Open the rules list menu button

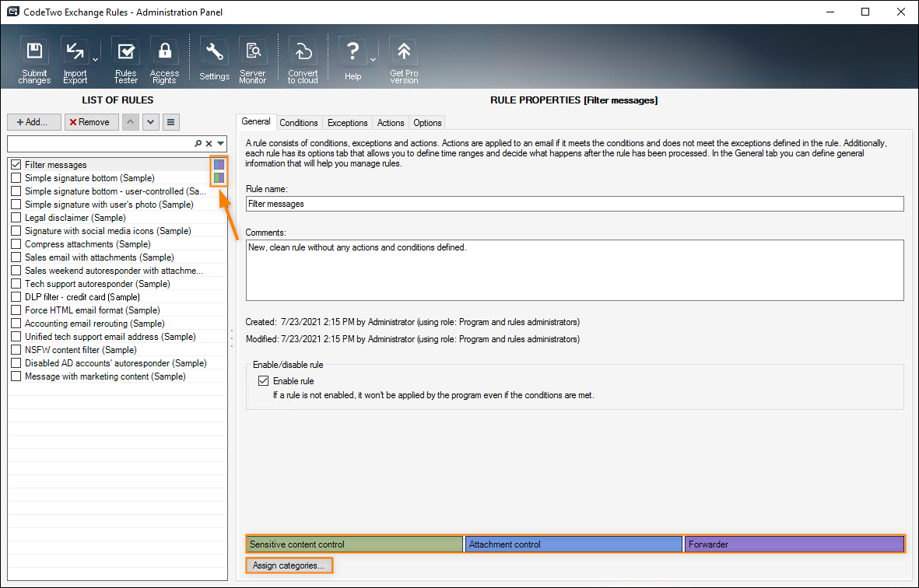click(170, 122)
